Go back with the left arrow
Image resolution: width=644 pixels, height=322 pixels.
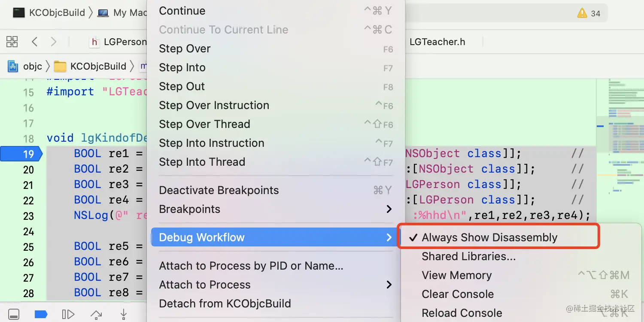click(35, 42)
